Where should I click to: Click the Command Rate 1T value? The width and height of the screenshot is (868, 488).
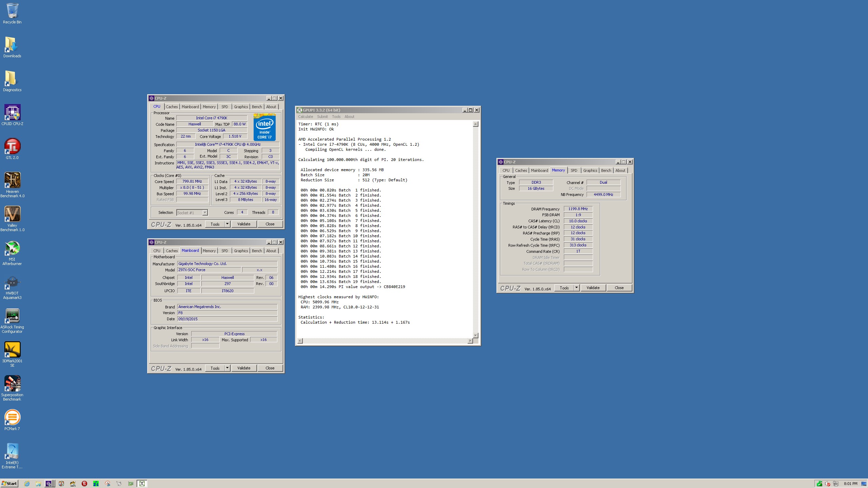tap(578, 251)
